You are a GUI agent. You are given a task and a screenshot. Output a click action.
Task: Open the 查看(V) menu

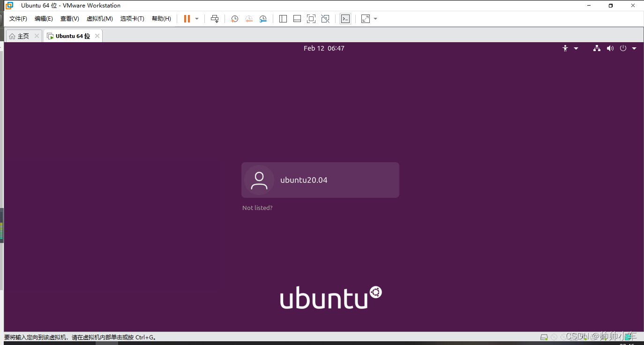coord(69,19)
